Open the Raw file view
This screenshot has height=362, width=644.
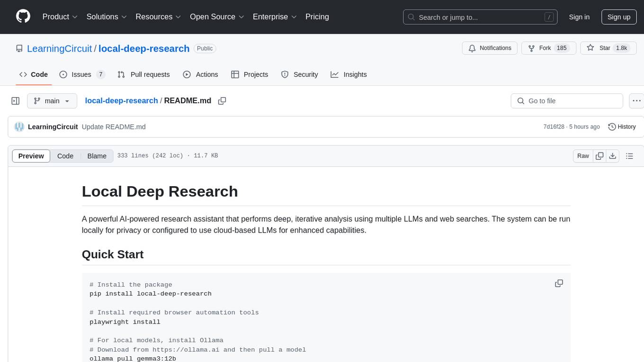coord(583,156)
